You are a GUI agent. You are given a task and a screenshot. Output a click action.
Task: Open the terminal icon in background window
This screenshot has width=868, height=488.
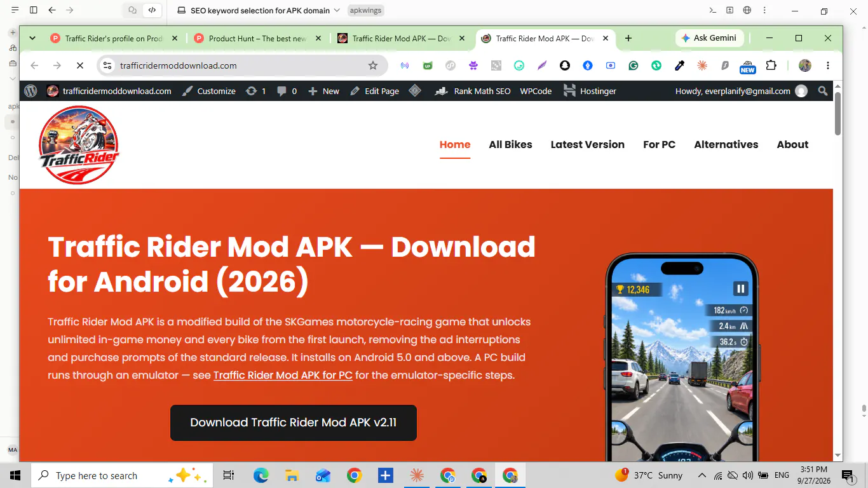click(713, 10)
